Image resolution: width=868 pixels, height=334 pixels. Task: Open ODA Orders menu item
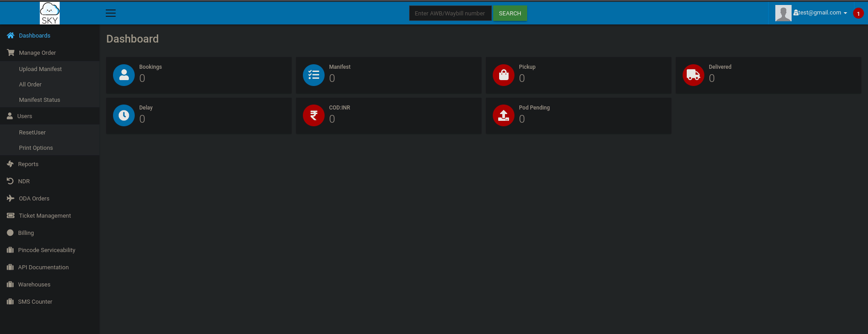pos(50,198)
